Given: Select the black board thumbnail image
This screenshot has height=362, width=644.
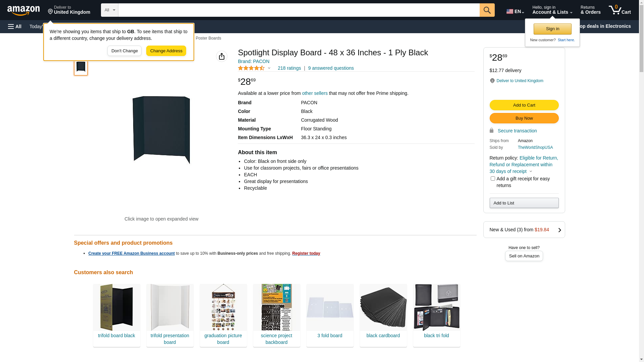Looking at the screenshot, I should click(x=81, y=67).
